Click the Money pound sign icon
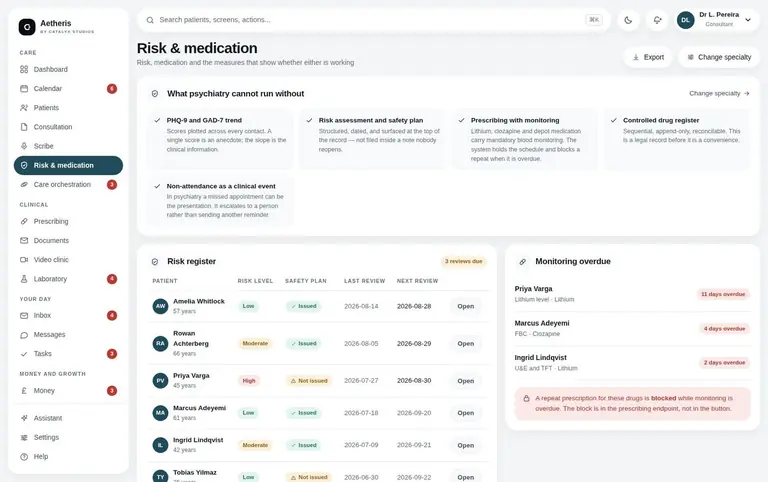This screenshot has width=768, height=482. click(x=24, y=391)
